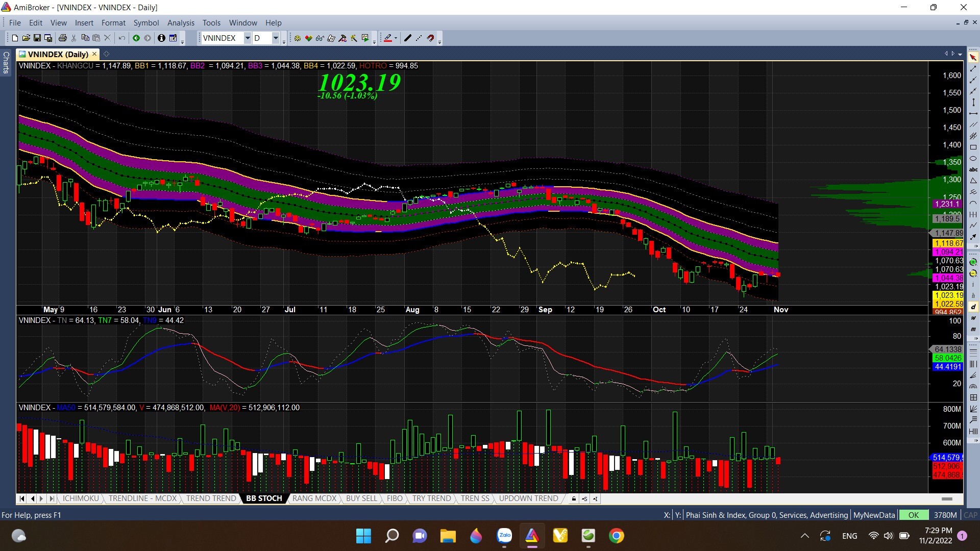Click the Open file folder icon
Screen dimensions: 980x551
[x=26, y=38]
